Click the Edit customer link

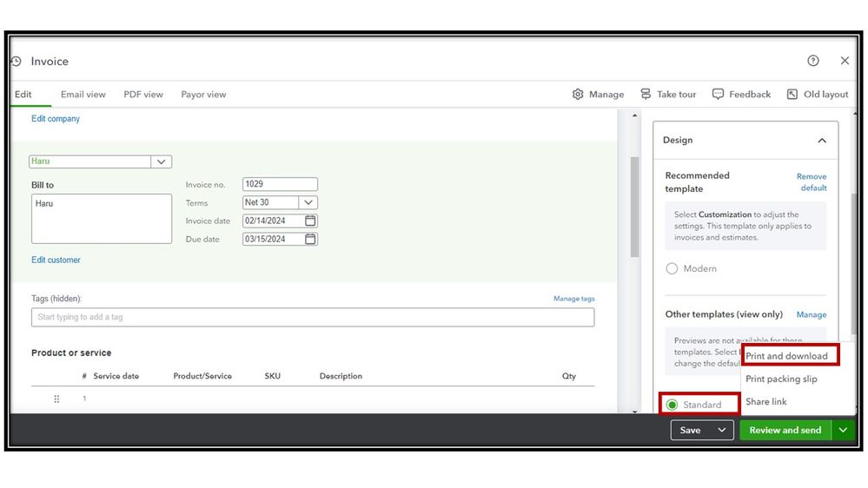tap(56, 260)
